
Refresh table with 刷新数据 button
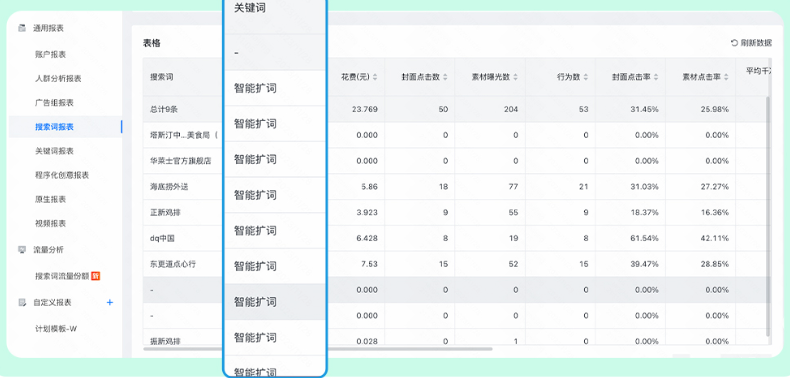click(751, 43)
